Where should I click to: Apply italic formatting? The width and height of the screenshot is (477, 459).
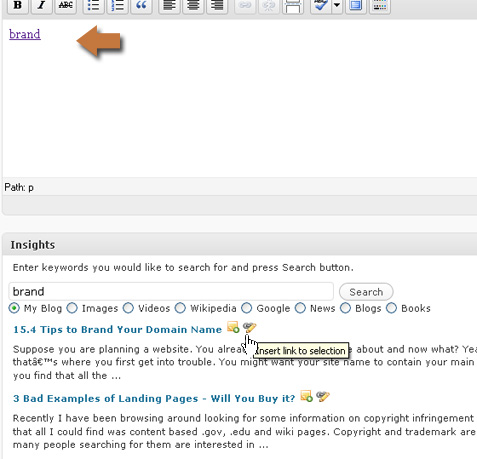point(41,6)
